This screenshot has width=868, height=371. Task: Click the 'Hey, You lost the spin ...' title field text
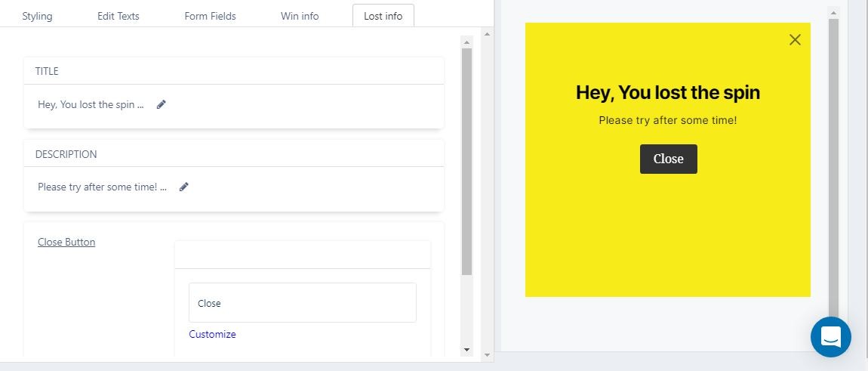[91, 105]
